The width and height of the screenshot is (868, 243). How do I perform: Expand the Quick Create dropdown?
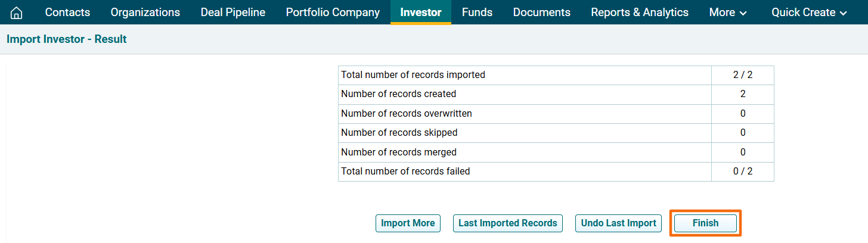point(809,13)
